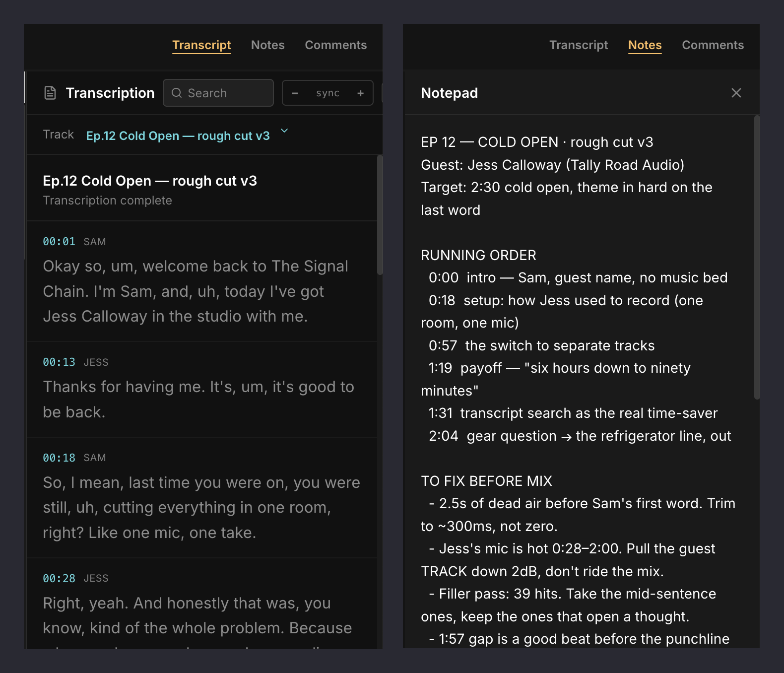The image size is (784, 673).
Task: Decrease sync offset with minus button
Action: (x=295, y=93)
